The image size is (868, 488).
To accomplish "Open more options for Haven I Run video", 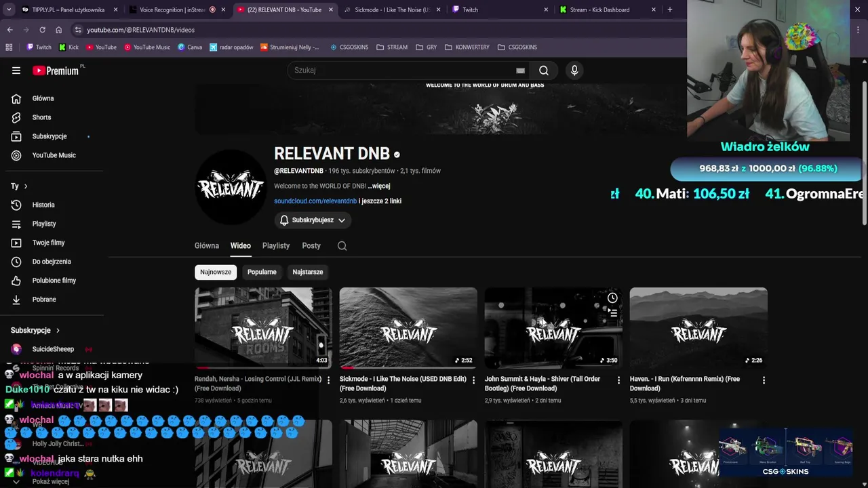I will (x=764, y=380).
